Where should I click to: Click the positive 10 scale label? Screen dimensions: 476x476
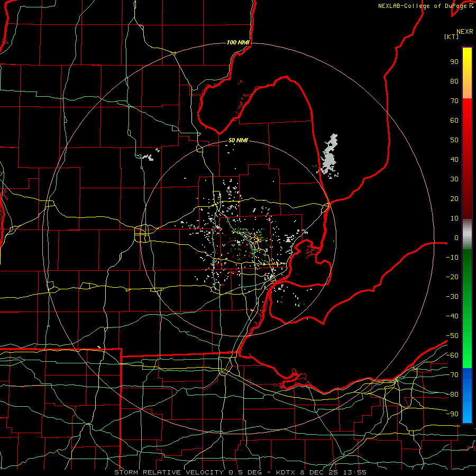coord(454,218)
